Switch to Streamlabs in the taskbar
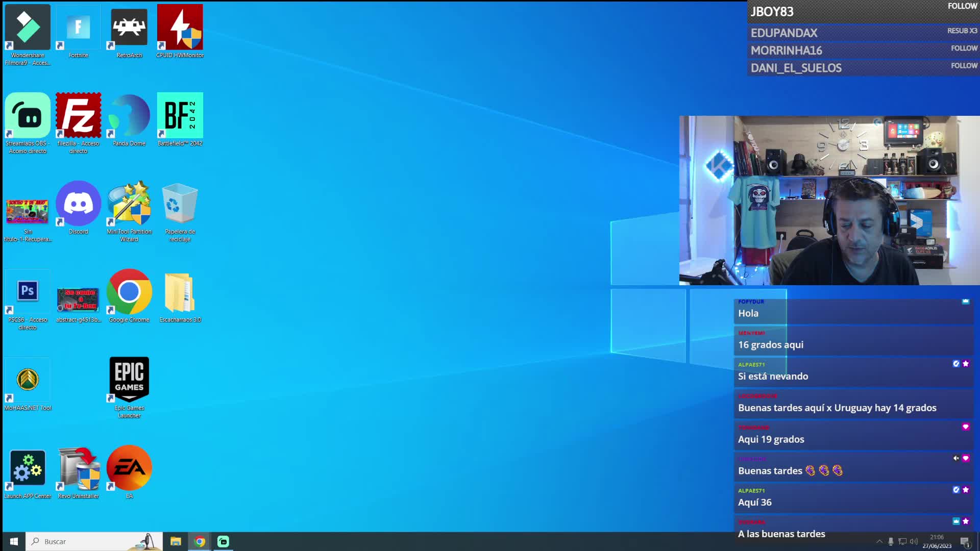 click(x=224, y=541)
